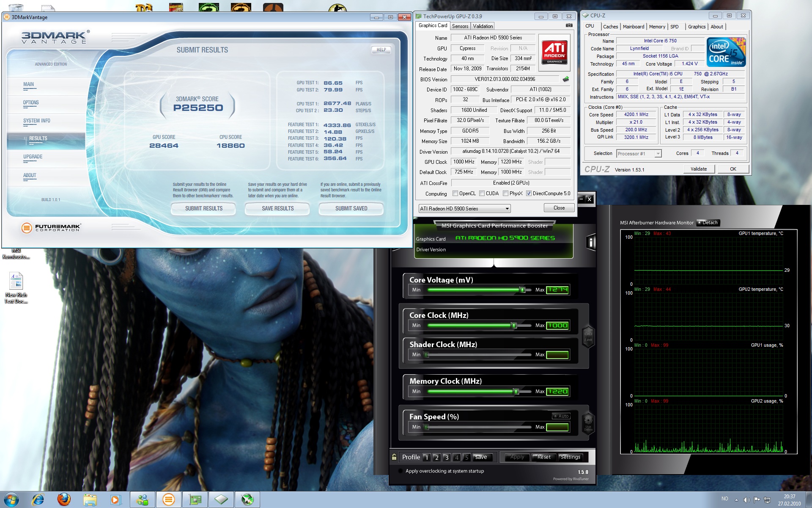
Task: Click the network tray icon
Action: click(x=767, y=500)
